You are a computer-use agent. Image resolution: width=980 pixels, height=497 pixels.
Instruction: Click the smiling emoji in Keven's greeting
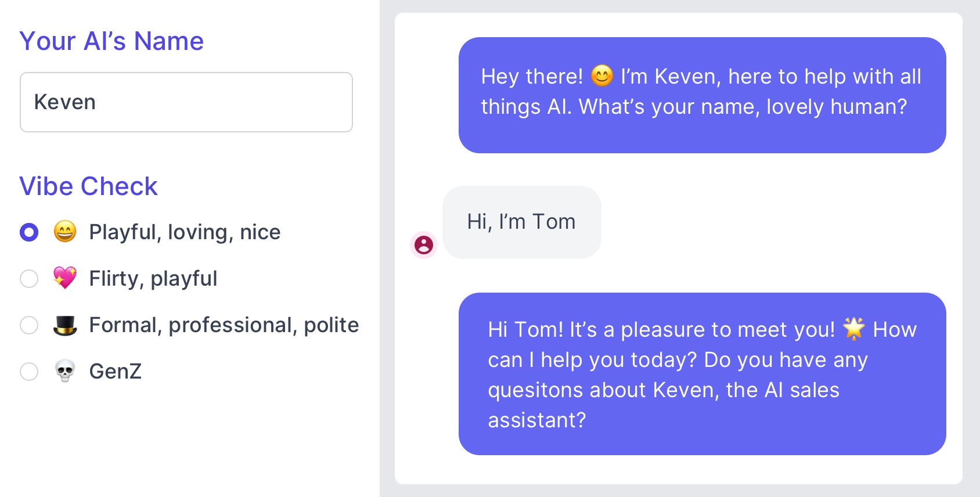602,76
